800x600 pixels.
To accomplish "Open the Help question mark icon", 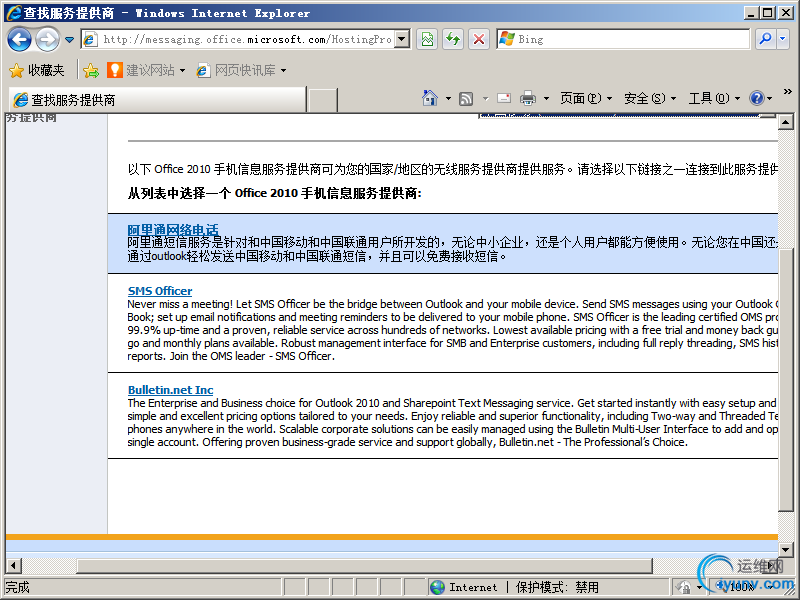I will (x=757, y=98).
